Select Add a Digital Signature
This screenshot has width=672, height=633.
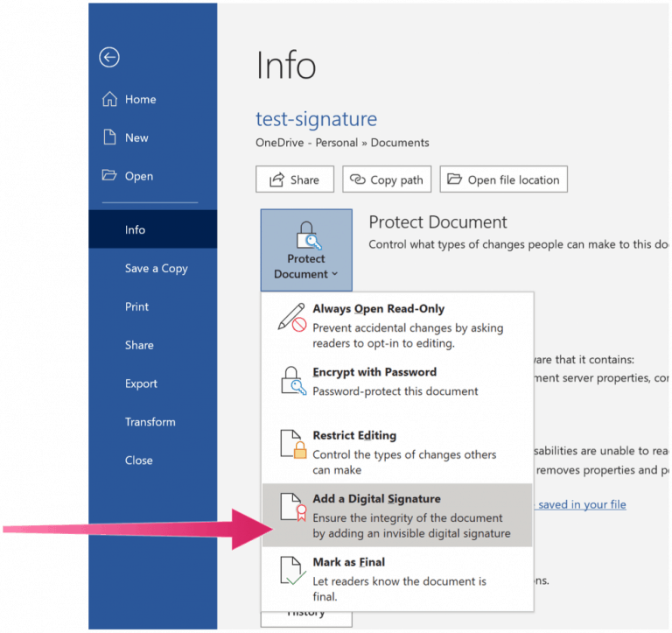[397, 516]
